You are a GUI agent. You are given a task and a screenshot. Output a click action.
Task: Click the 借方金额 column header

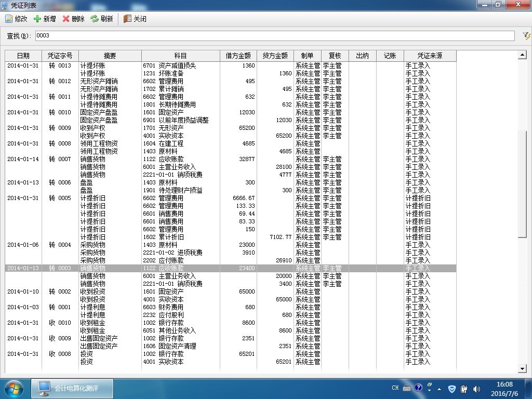point(238,56)
